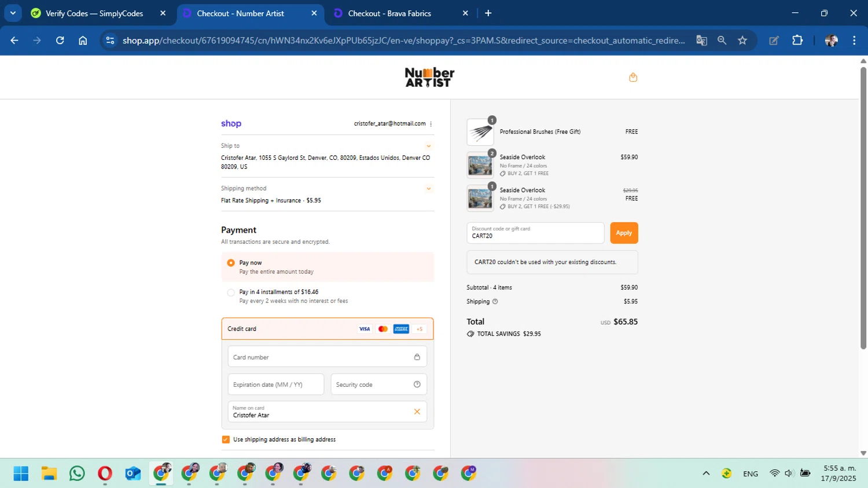Screen dimensions: 868x488
Task: Click the Expiration date field
Action: click(x=276, y=384)
